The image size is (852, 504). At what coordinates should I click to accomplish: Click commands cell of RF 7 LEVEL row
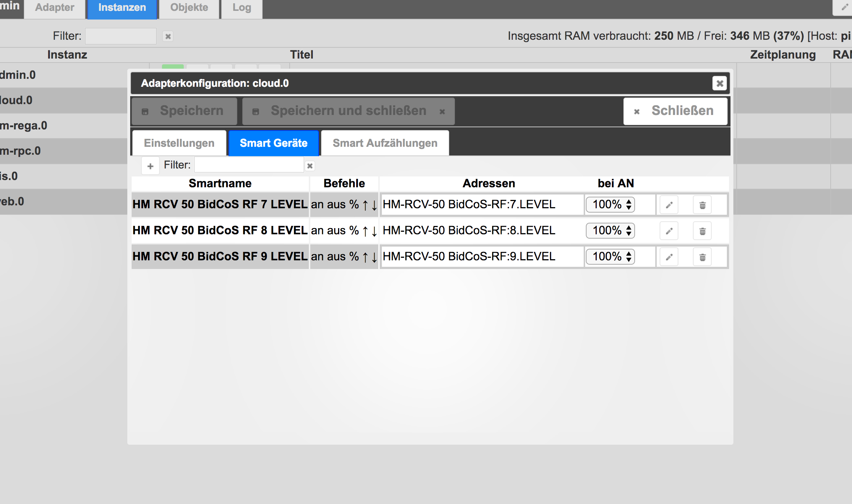[x=344, y=205]
